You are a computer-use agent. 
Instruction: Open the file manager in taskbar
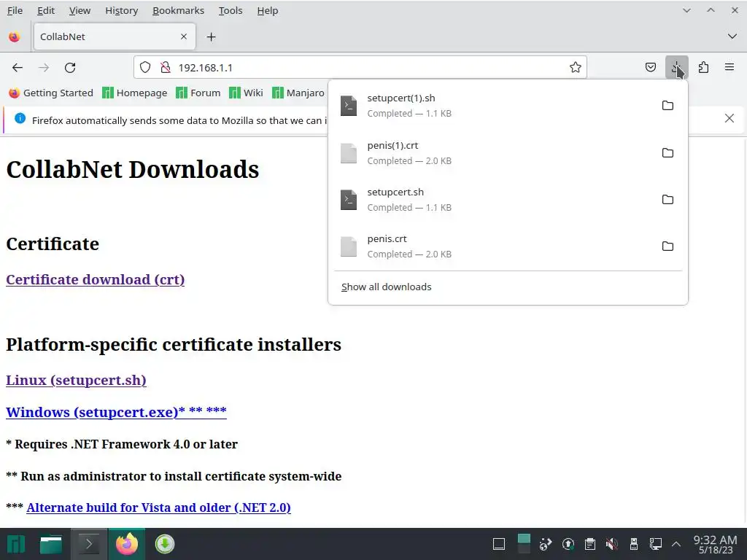point(51,544)
